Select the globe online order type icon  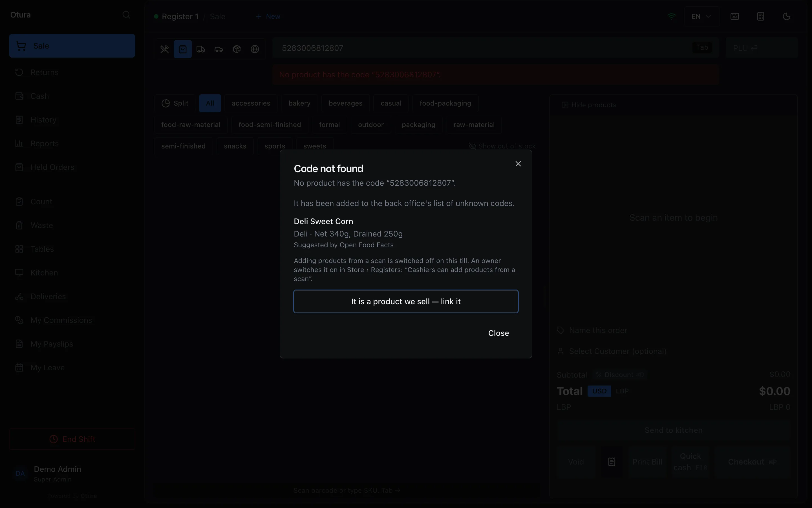pyautogui.click(x=255, y=49)
